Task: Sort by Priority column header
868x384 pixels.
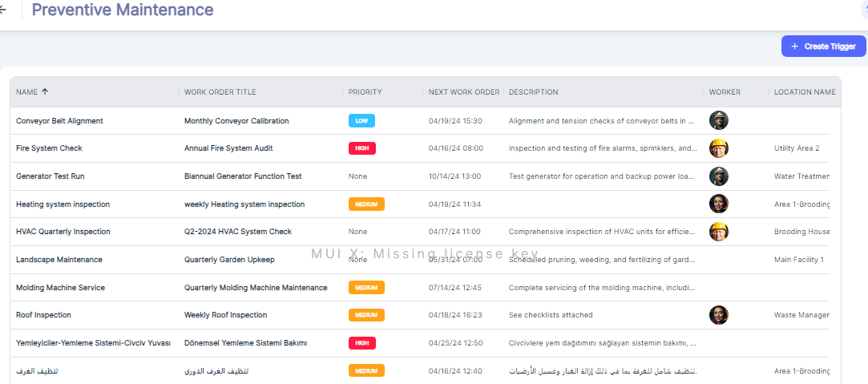Action: click(x=365, y=92)
